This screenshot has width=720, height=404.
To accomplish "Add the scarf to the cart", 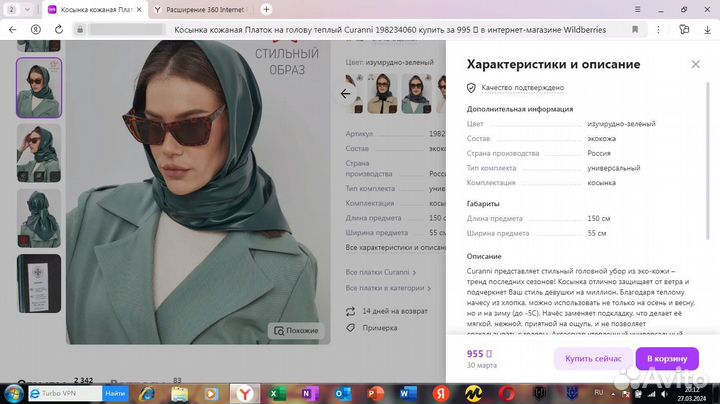I will (667, 359).
